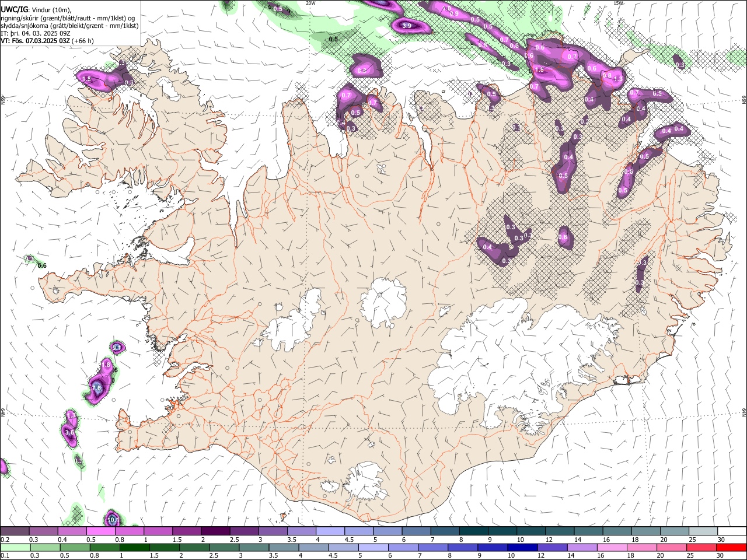Select upper scale dark purple swatch between 2 and 2.5
The image size is (747, 560).
click(x=215, y=531)
